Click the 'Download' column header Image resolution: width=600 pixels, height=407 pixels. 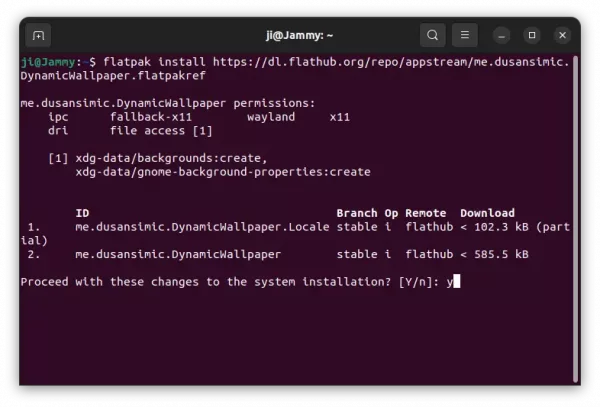coord(488,213)
